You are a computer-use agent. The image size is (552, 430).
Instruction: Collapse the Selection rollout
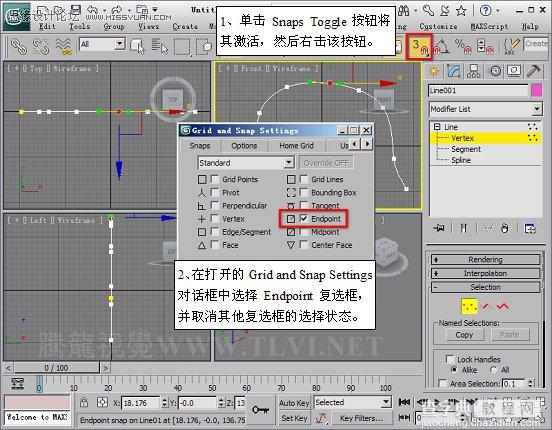click(485, 287)
